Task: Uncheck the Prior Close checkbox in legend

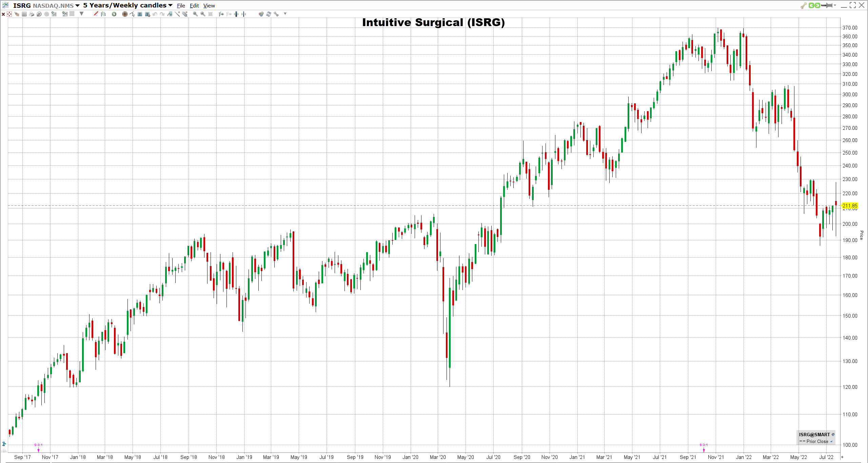Action: (831, 441)
